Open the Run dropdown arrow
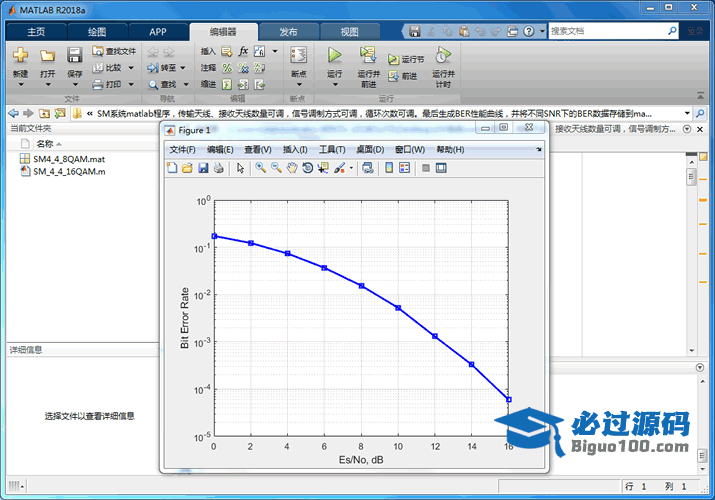 (335, 85)
